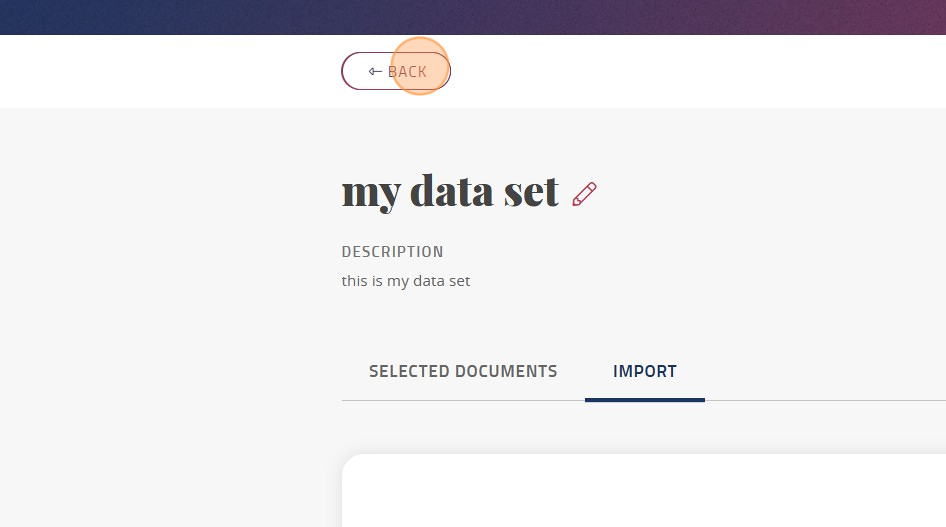Click the 'my data set' title heading
Viewport: 946px width, 527px height.
click(x=450, y=192)
